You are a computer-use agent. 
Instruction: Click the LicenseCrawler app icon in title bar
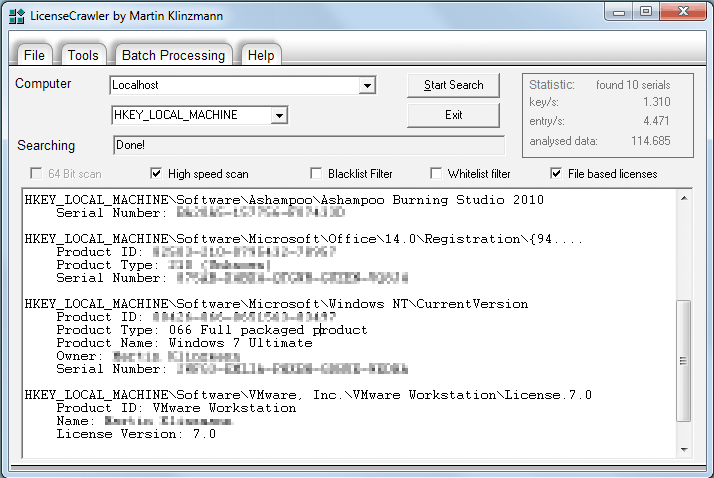click(17, 16)
